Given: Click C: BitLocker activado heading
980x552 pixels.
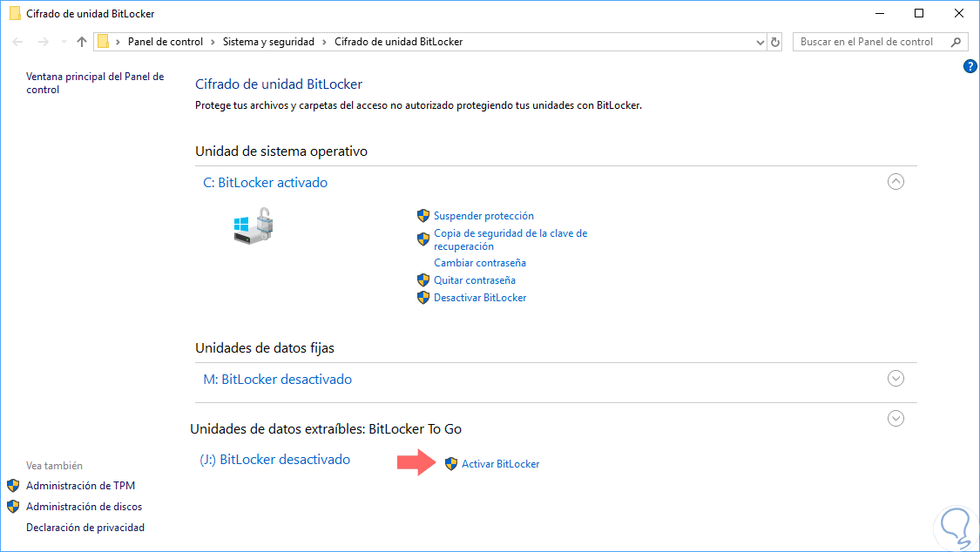Looking at the screenshot, I should pyautogui.click(x=265, y=182).
